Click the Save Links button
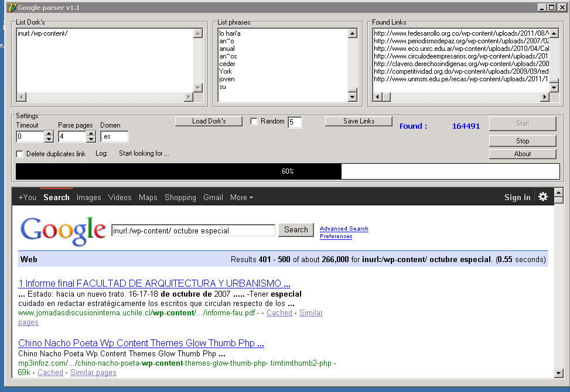This screenshot has width=570, height=392. (x=359, y=121)
